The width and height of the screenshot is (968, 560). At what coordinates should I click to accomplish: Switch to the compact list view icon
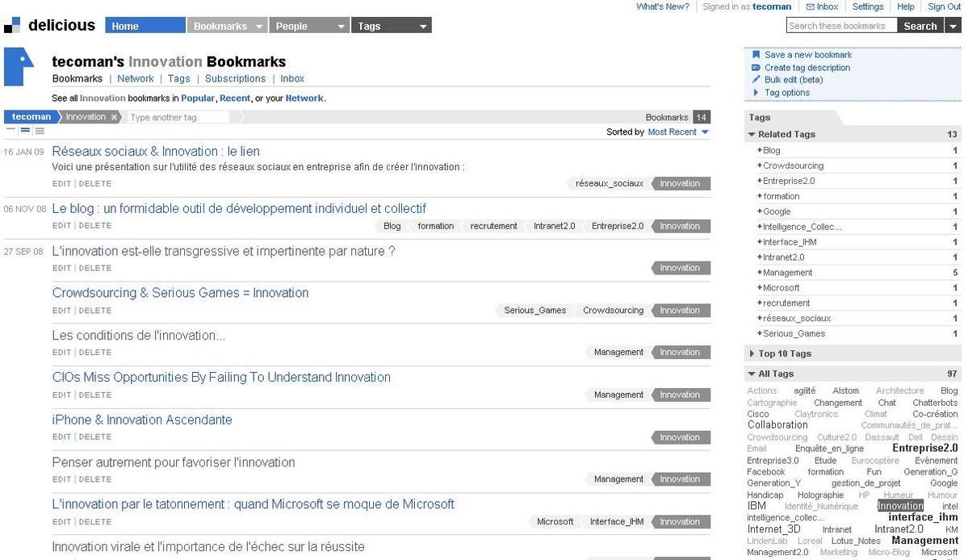point(10,130)
